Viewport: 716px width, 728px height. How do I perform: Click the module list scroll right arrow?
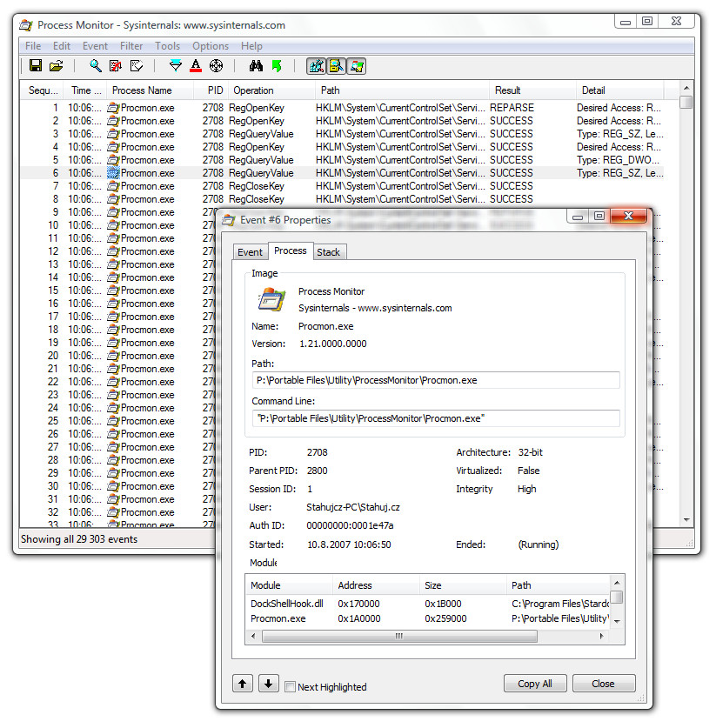pyautogui.click(x=602, y=636)
